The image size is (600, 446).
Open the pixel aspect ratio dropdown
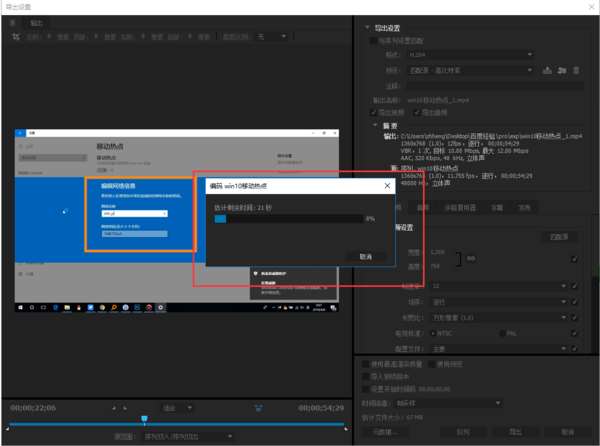499,317
